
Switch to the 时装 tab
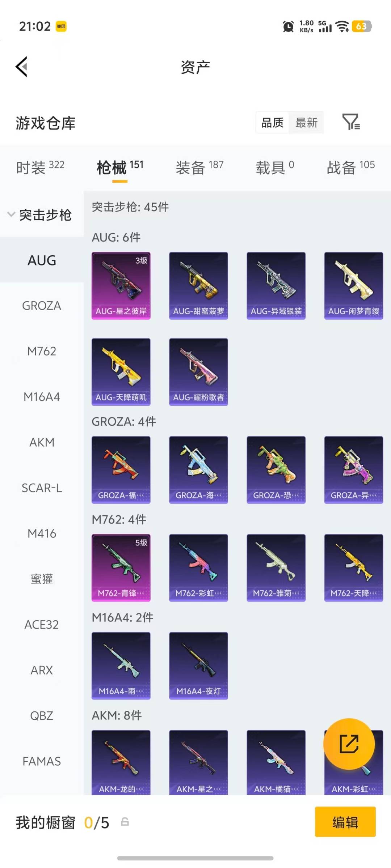coord(40,167)
